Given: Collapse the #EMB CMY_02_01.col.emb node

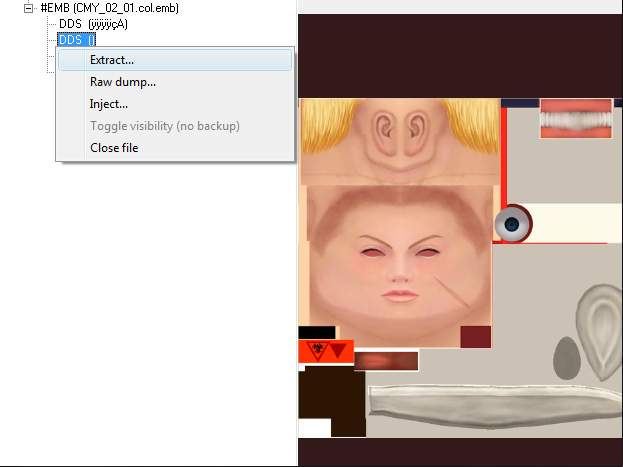Looking at the screenshot, I should 28,8.
